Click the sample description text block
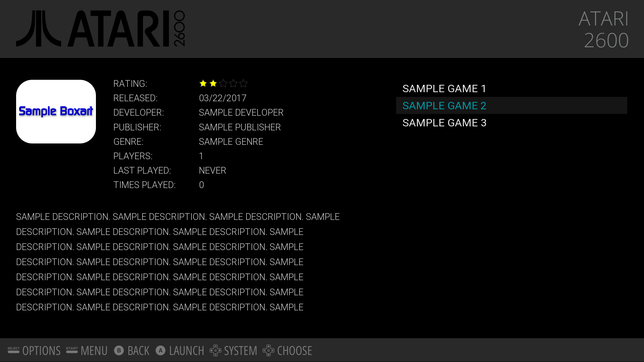The width and height of the screenshot is (644, 362). tap(168, 262)
